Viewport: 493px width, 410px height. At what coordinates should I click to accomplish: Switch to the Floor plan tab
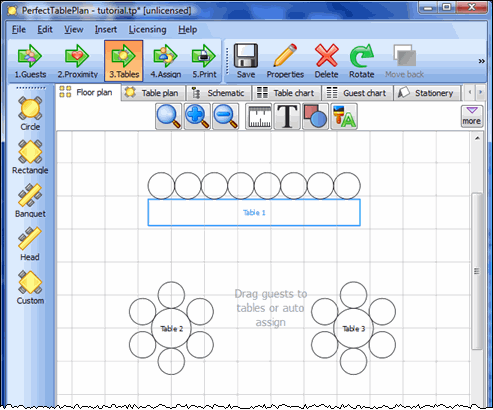[x=88, y=92]
